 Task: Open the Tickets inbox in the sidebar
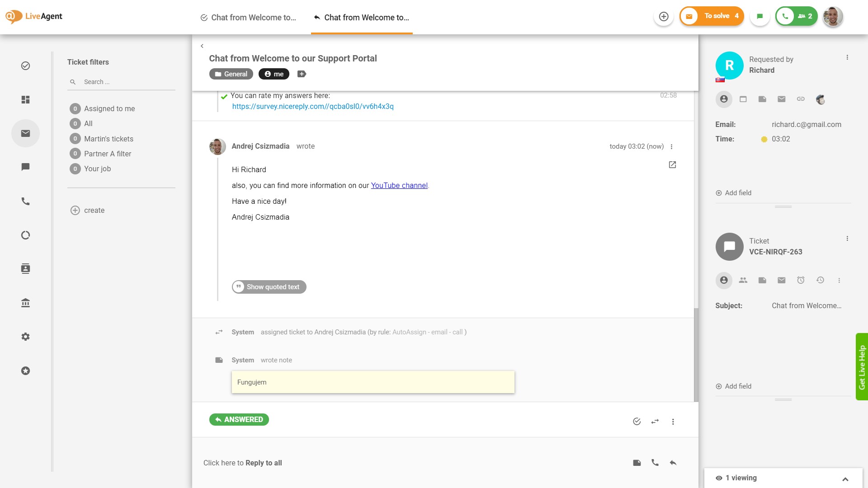pos(25,133)
